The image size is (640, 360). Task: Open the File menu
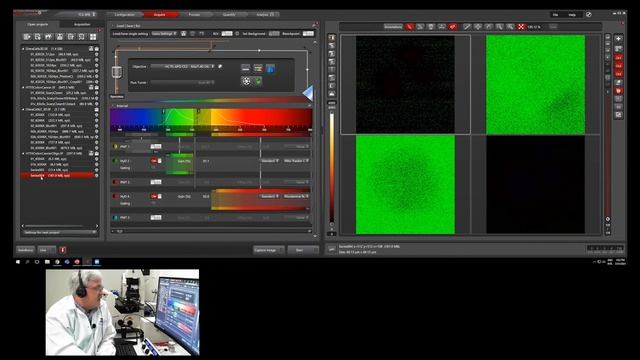[555, 14]
